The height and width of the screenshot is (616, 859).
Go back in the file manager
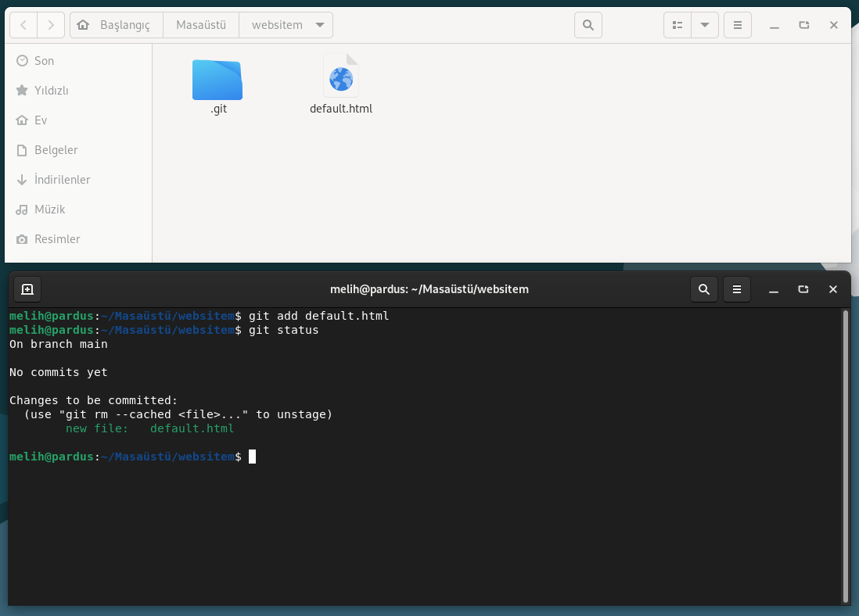point(23,25)
